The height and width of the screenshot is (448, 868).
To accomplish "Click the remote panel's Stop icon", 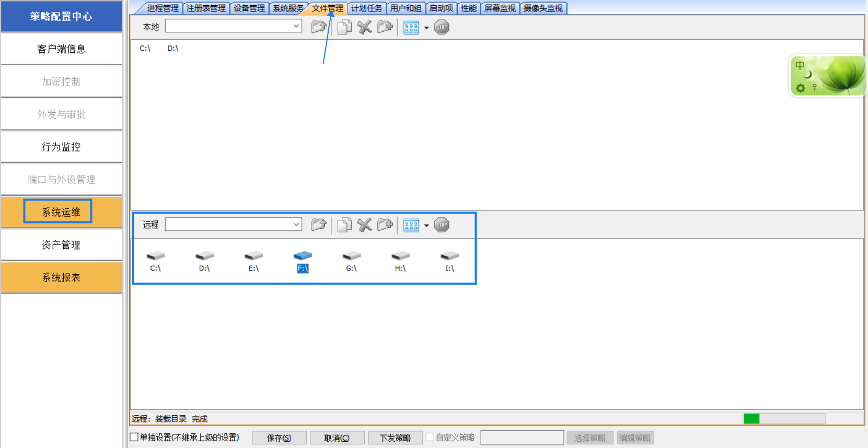I will [442, 225].
